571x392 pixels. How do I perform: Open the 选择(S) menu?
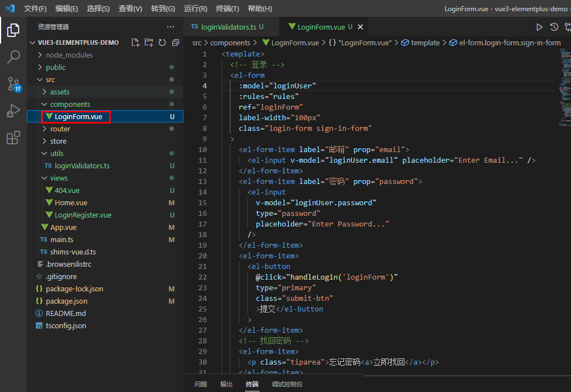[98, 9]
